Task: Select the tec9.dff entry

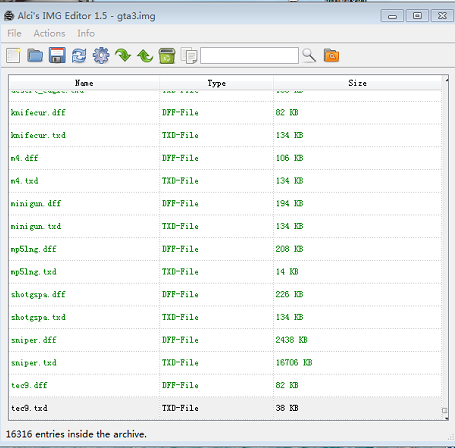Action: 225,385
